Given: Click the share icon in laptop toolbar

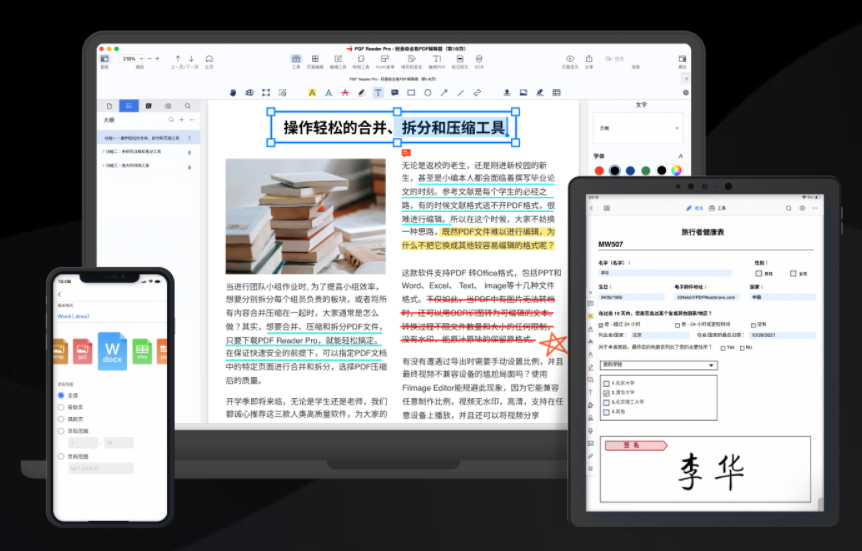Looking at the screenshot, I should (x=589, y=61).
